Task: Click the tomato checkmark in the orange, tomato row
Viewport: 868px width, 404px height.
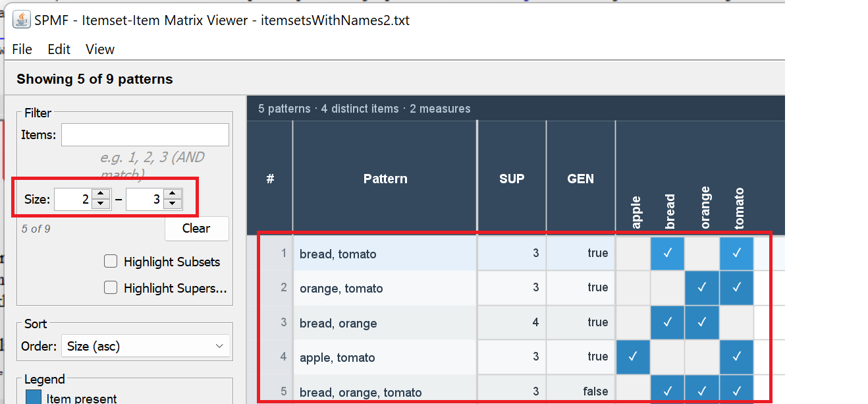Action: point(736,288)
